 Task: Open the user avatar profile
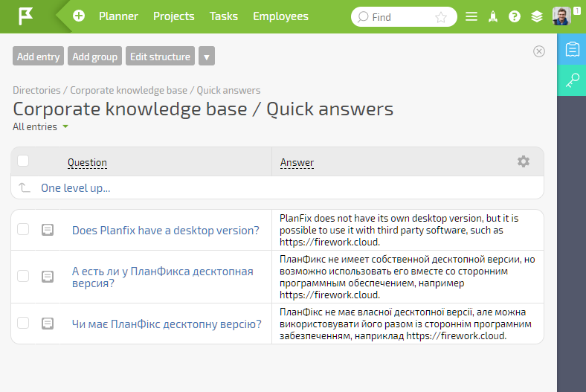tap(561, 16)
